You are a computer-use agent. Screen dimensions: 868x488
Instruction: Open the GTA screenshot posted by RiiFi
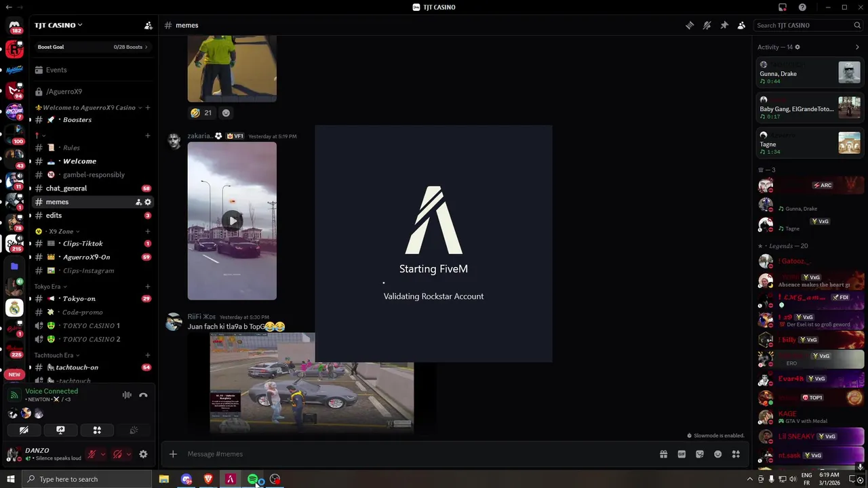311,382
